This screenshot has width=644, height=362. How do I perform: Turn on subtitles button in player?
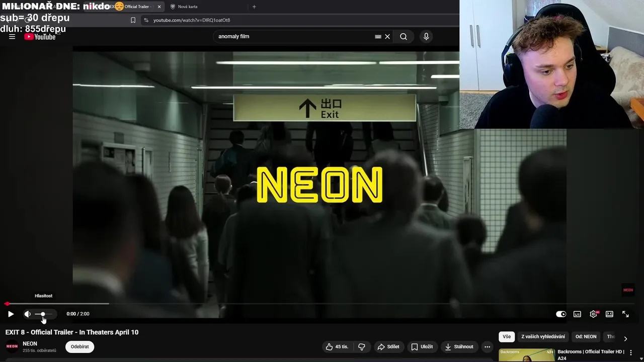click(x=577, y=314)
